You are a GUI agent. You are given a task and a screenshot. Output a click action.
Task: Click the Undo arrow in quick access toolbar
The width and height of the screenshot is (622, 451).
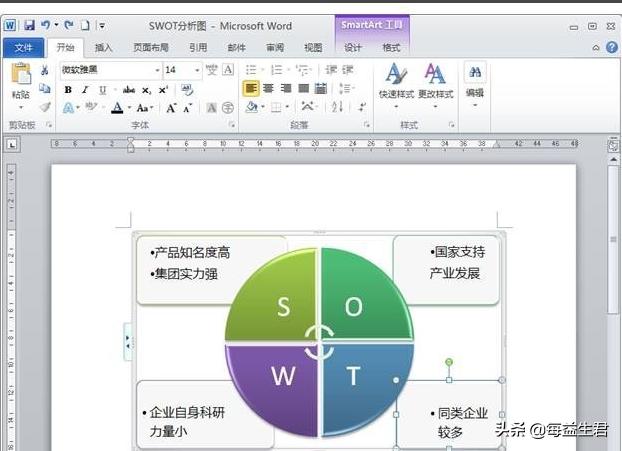pyautogui.click(x=46, y=24)
